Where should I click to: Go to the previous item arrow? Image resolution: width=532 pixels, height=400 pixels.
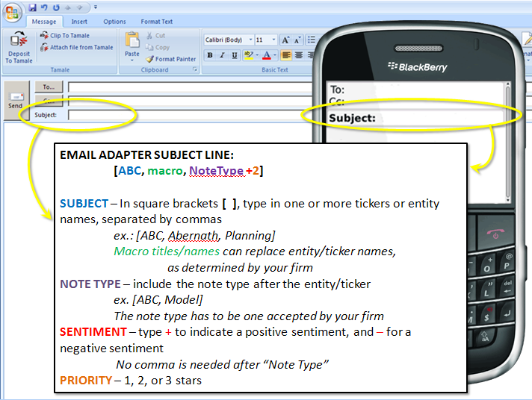click(x=68, y=7)
